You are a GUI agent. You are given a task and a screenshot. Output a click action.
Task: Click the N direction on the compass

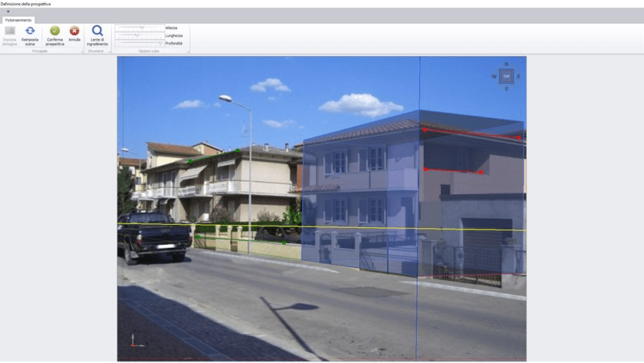pyautogui.click(x=506, y=64)
